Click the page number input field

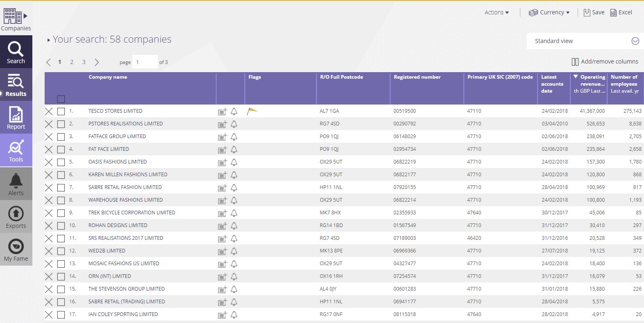coord(145,62)
